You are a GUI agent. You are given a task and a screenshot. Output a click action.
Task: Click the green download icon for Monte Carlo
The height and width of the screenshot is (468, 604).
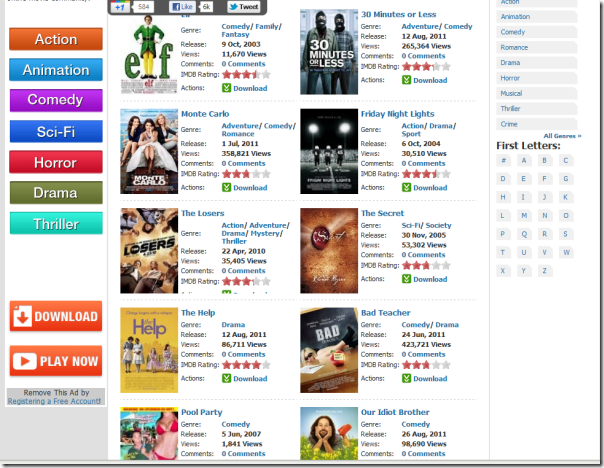coord(226,187)
